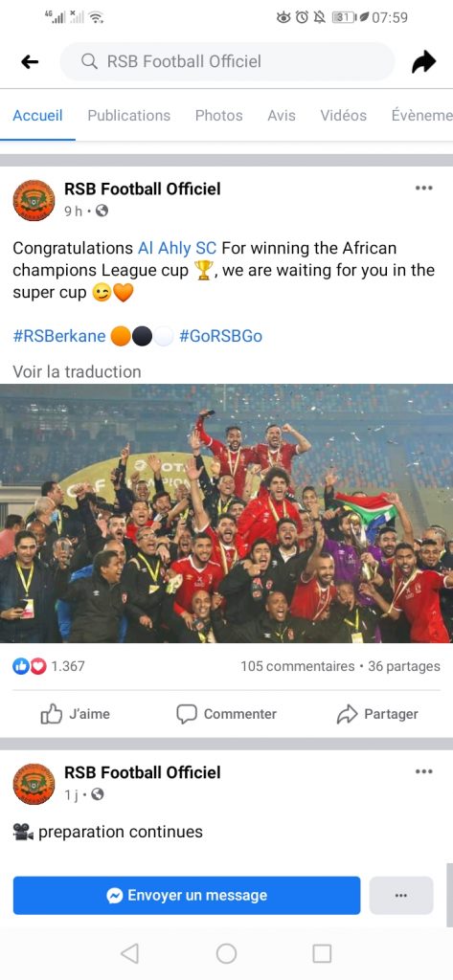Tap the share arrow icon in header
This screenshot has width=453, height=980.
click(423, 62)
